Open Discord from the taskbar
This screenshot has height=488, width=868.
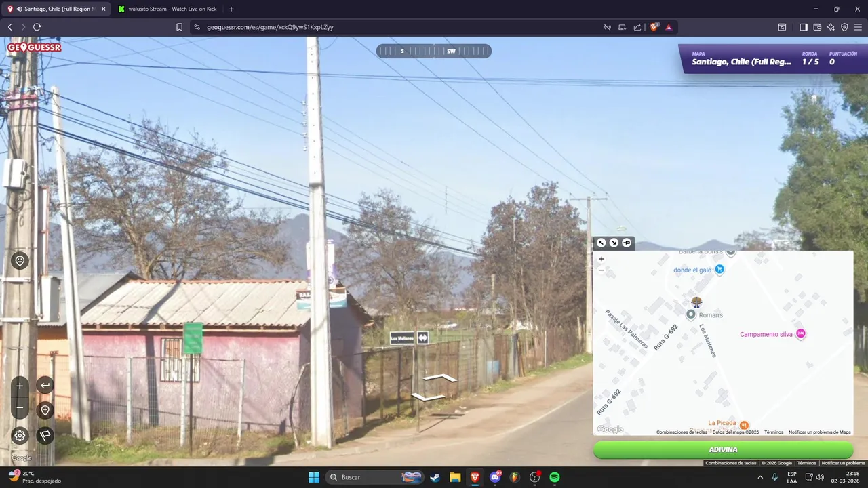pyautogui.click(x=495, y=477)
